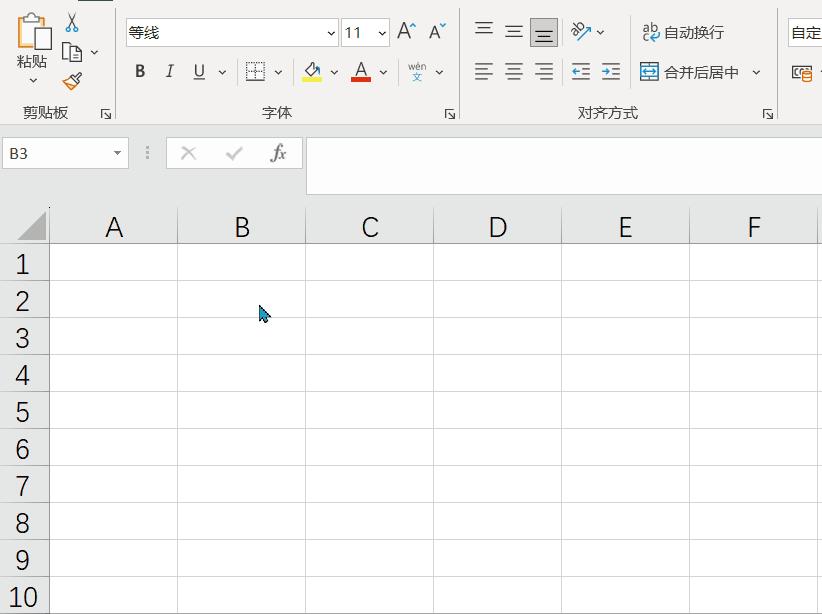
Task: Center text horizontally
Action: coord(514,71)
